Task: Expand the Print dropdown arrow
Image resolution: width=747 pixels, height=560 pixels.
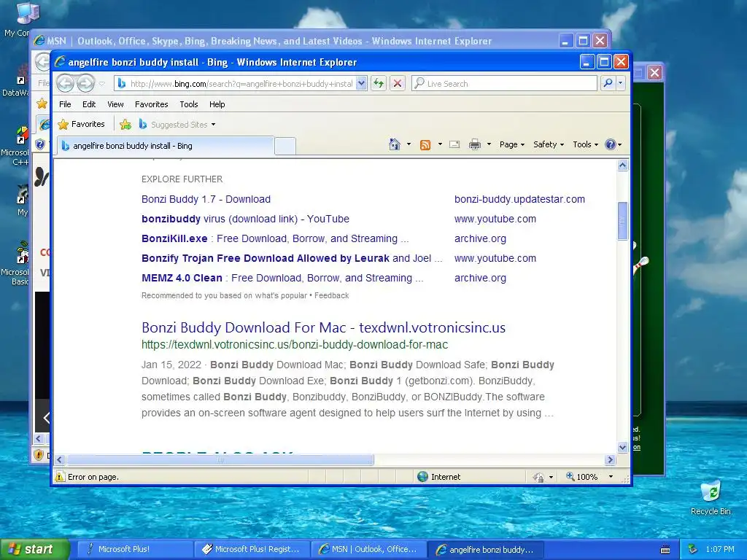Action: pos(489,144)
